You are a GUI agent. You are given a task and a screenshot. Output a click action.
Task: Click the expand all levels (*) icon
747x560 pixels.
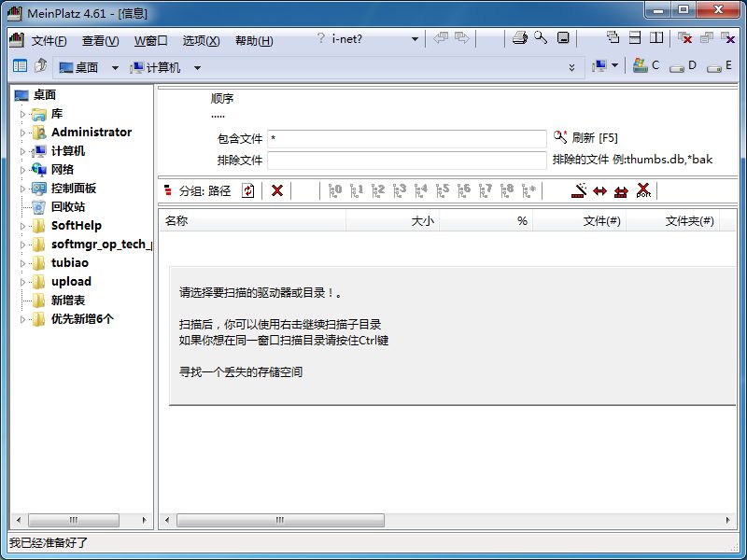(x=529, y=191)
